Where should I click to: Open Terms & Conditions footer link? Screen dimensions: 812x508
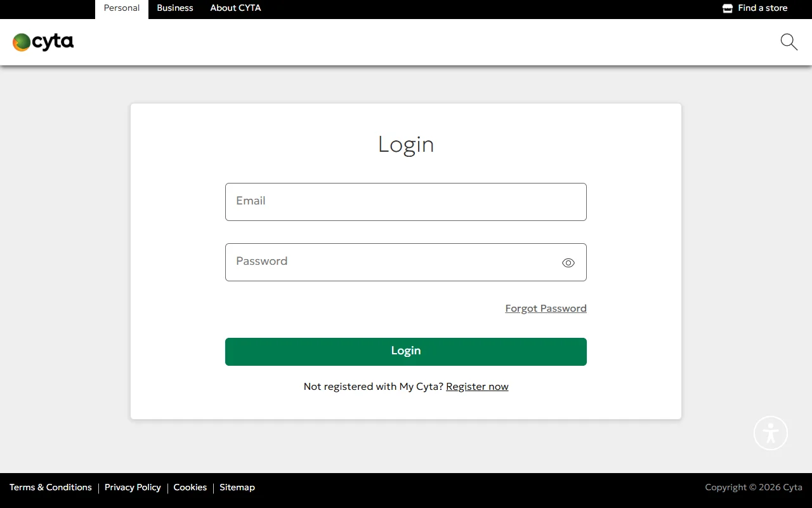(51, 488)
